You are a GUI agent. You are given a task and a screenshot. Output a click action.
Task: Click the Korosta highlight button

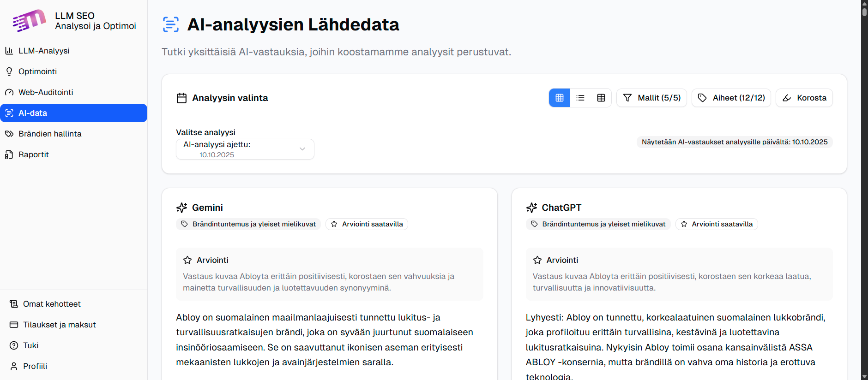point(804,98)
